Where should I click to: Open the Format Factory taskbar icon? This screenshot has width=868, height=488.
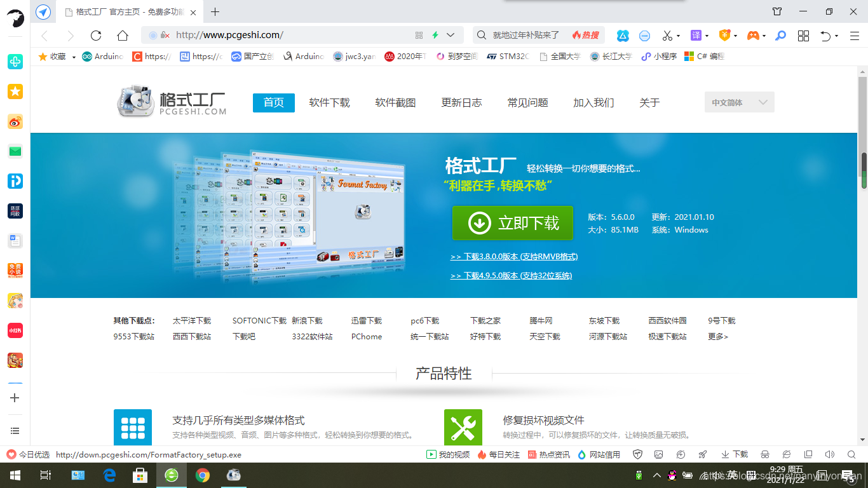pos(234,475)
